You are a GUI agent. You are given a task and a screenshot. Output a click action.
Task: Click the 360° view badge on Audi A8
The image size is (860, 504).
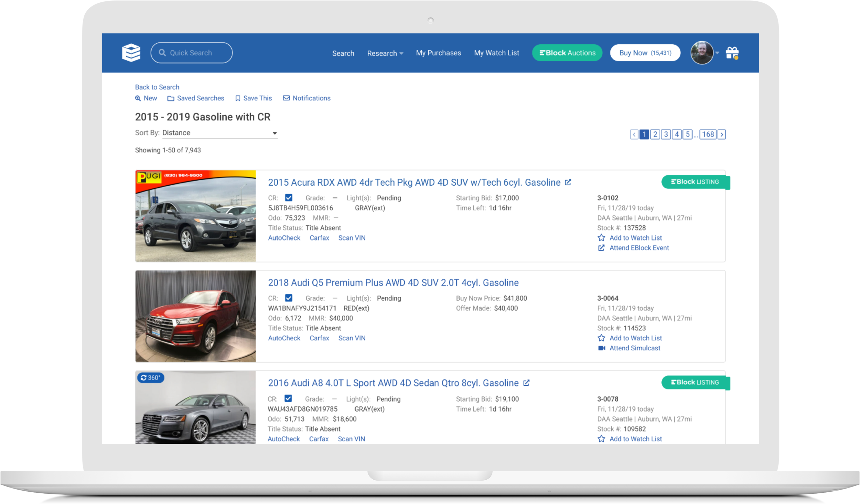pyautogui.click(x=151, y=378)
